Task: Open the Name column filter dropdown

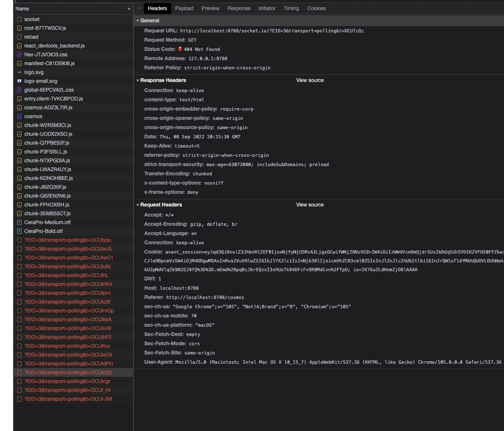Action: (x=129, y=8)
